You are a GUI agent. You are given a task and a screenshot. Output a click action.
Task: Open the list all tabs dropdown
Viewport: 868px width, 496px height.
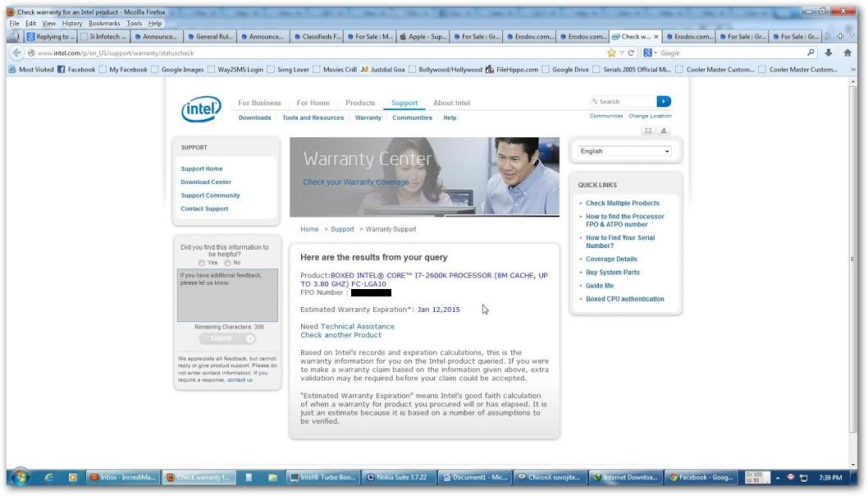pos(852,37)
